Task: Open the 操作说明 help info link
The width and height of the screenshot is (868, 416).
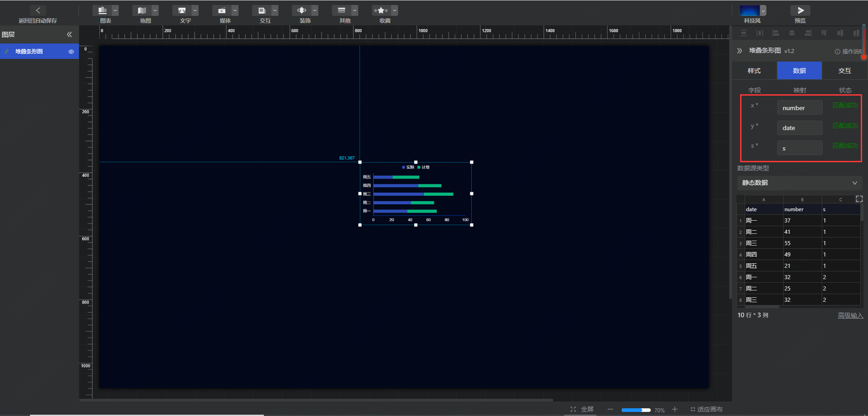Action: [x=848, y=52]
